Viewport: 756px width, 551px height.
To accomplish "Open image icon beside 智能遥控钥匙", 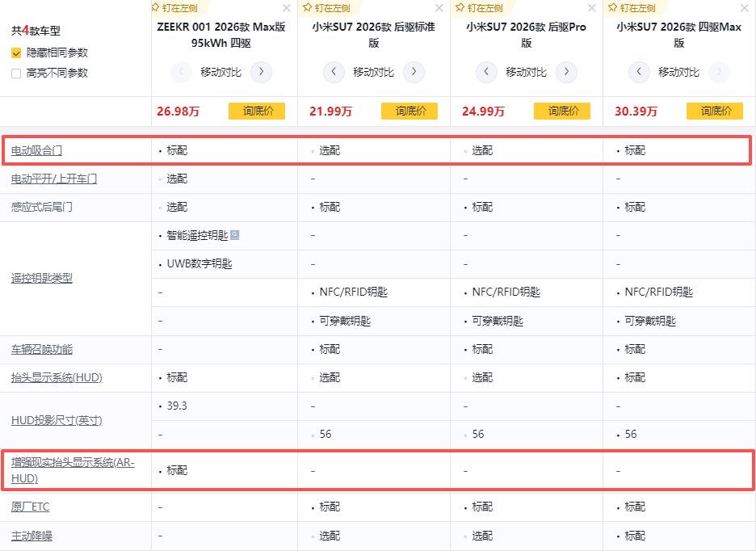I will click(x=235, y=235).
